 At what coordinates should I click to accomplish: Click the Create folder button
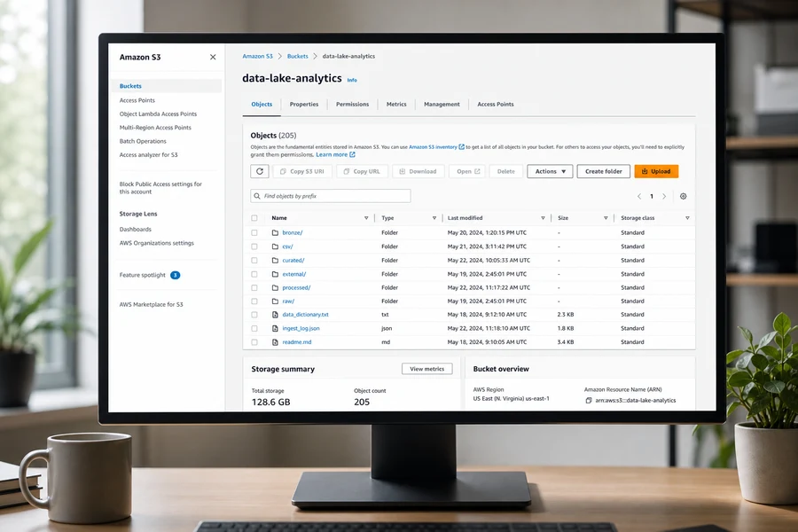604,171
